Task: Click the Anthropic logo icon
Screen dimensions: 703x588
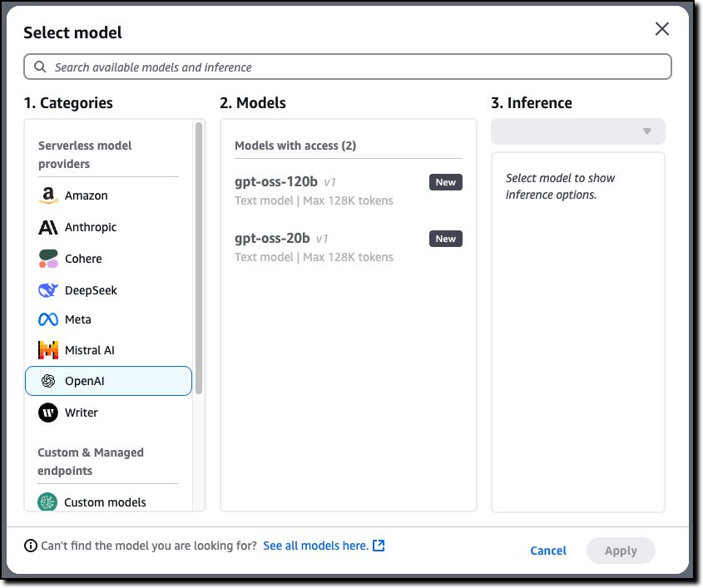Action: (x=48, y=227)
